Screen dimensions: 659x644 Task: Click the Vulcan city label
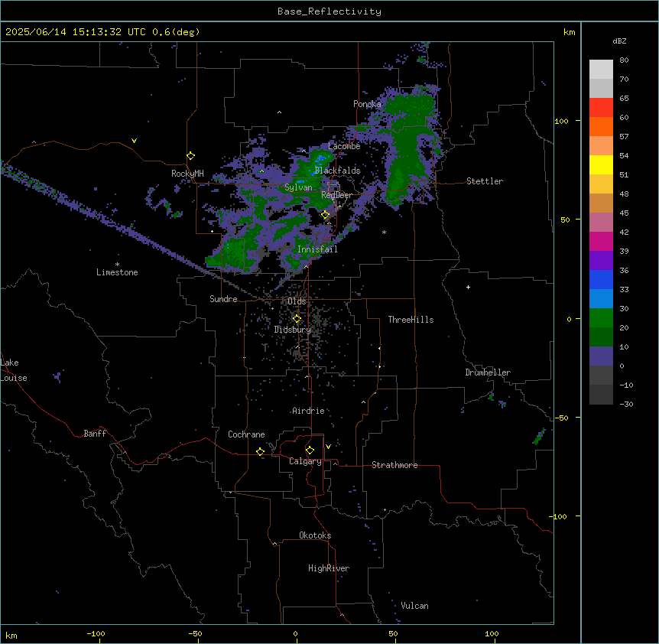[414, 606]
